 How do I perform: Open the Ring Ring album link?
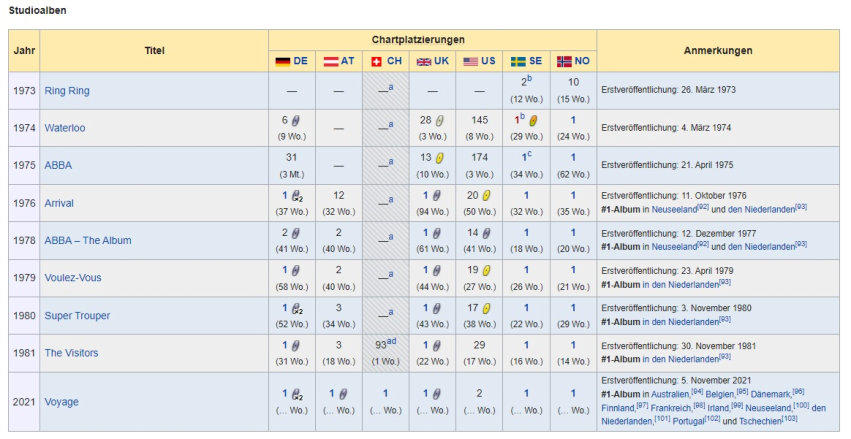pyautogui.click(x=67, y=91)
